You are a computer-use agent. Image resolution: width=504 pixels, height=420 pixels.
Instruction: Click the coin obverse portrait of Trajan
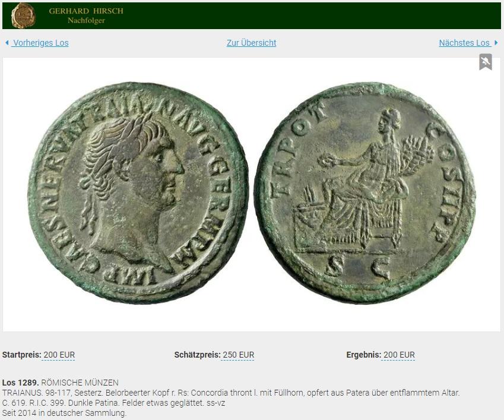pos(138,193)
